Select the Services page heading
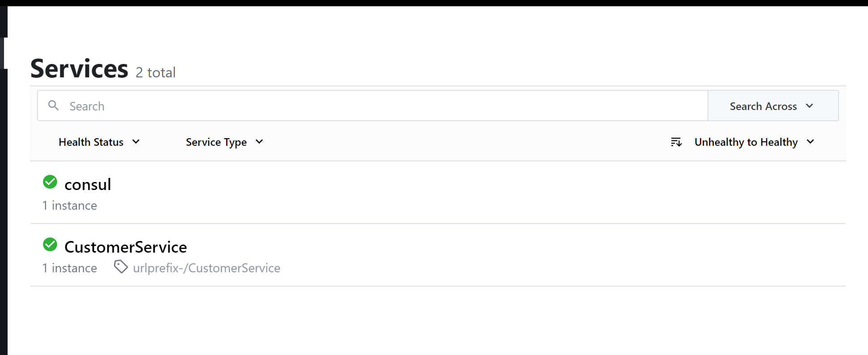The width and height of the screenshot is (868, 355). 79,68
